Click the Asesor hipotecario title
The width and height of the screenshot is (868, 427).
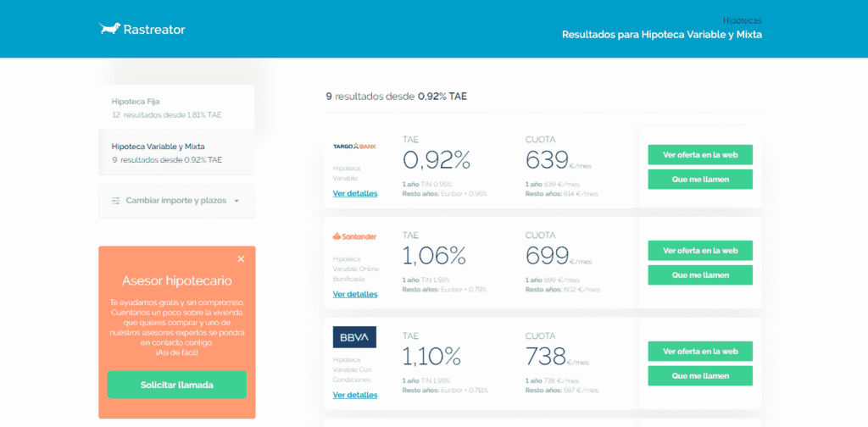[x=176, y=281]
